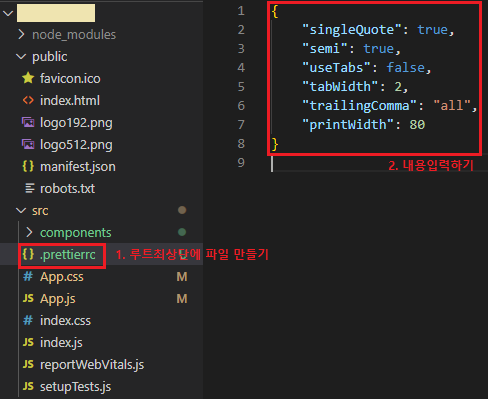Viewport: 488px width, 399px height.
Task: Open manifest.json file
Action: pos(78,167)
